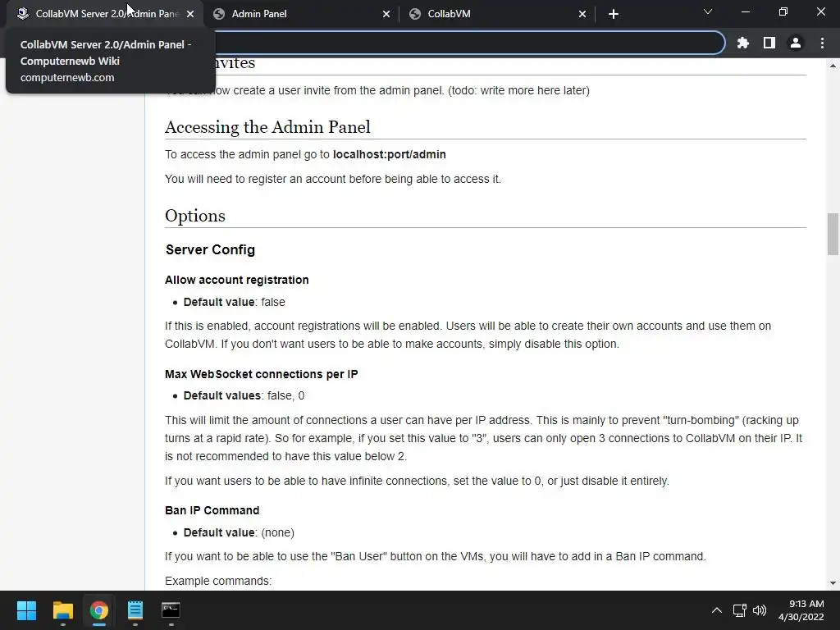Open the taskbar clock showing 9:13 AM
Viewport: 840px width, 630px height.
(801, 610)
